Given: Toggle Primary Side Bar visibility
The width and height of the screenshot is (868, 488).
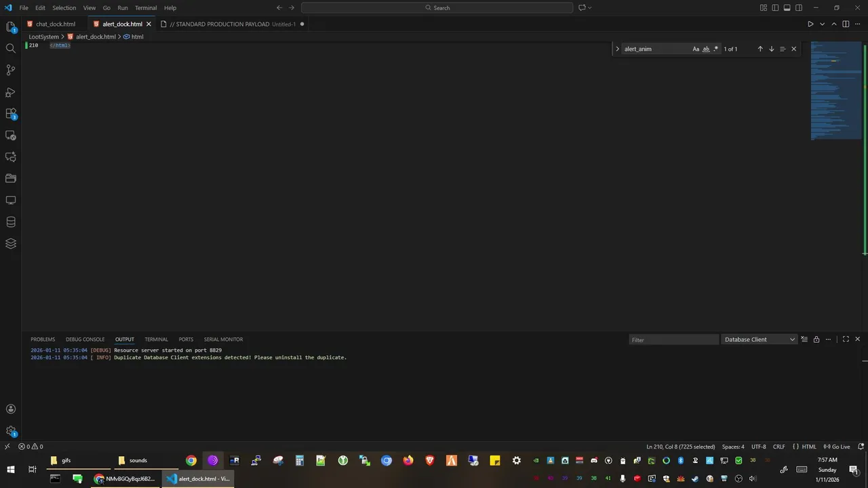Looking at the screenshot, I should (x=775, y=8).
